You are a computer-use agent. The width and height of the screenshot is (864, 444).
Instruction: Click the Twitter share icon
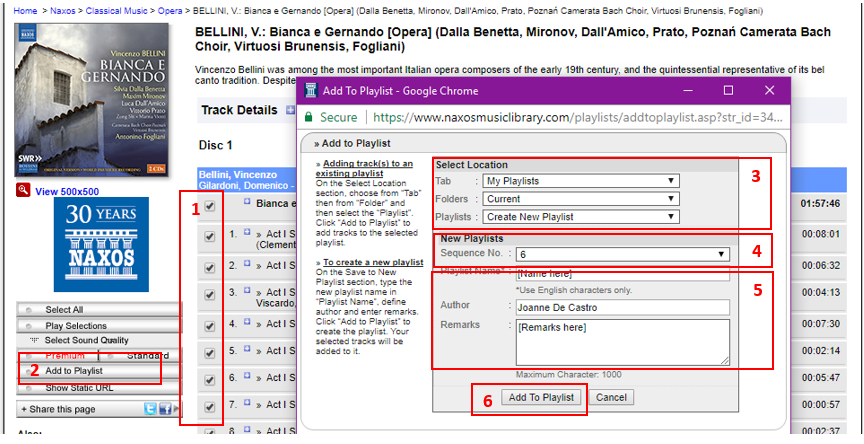pyautogui.click(x=150, y=409)
